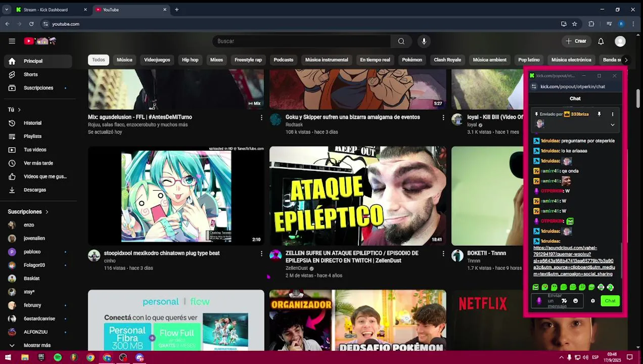The height and width of the screenshot is (364, 643).
Task: Open the Windows Start menu
Action: pos(8,357)
